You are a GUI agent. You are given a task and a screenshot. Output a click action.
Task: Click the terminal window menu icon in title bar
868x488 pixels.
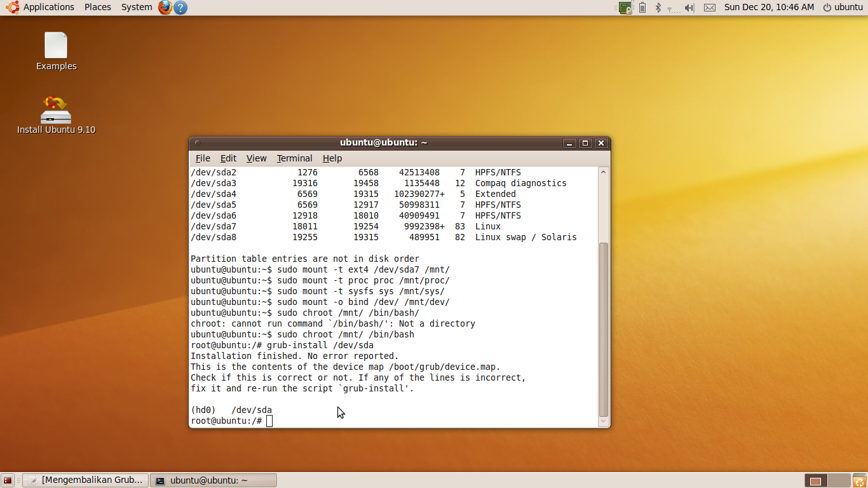(x=197, y=143)
